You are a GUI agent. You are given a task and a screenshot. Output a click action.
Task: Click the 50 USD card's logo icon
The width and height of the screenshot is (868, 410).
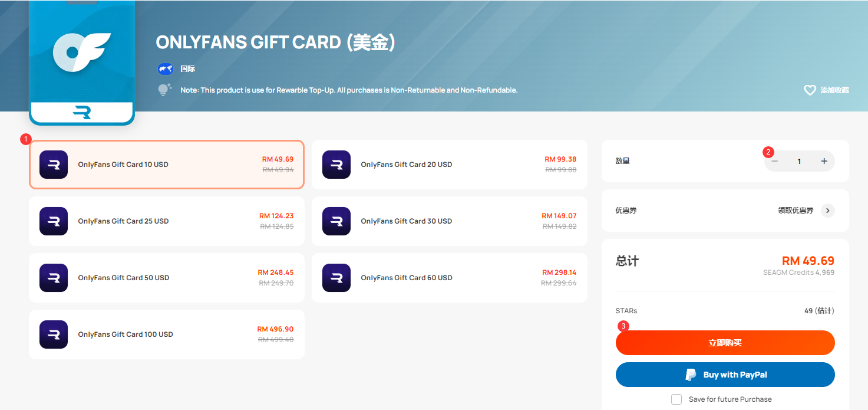tap(54, 278)
